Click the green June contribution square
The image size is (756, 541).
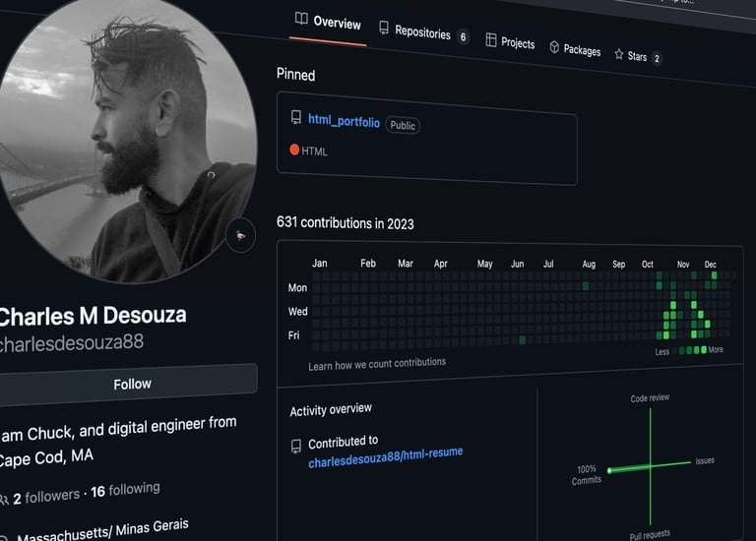(522, 340)
